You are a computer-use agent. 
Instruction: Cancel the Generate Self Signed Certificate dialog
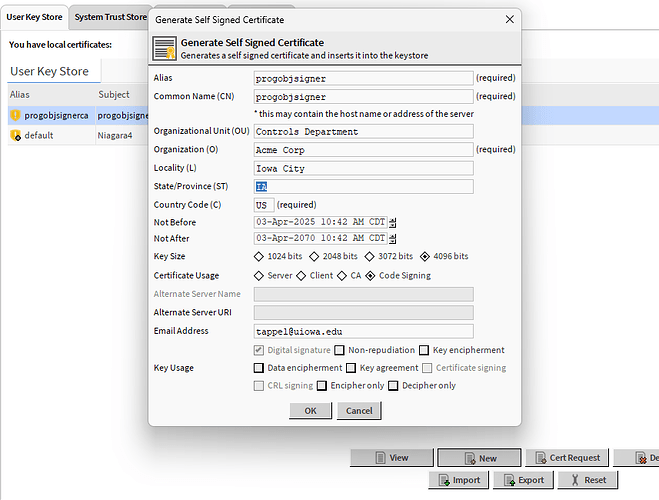(359, 411)
